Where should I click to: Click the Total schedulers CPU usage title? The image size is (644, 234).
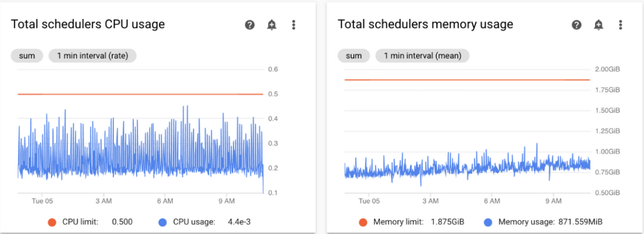click(88, 24)
